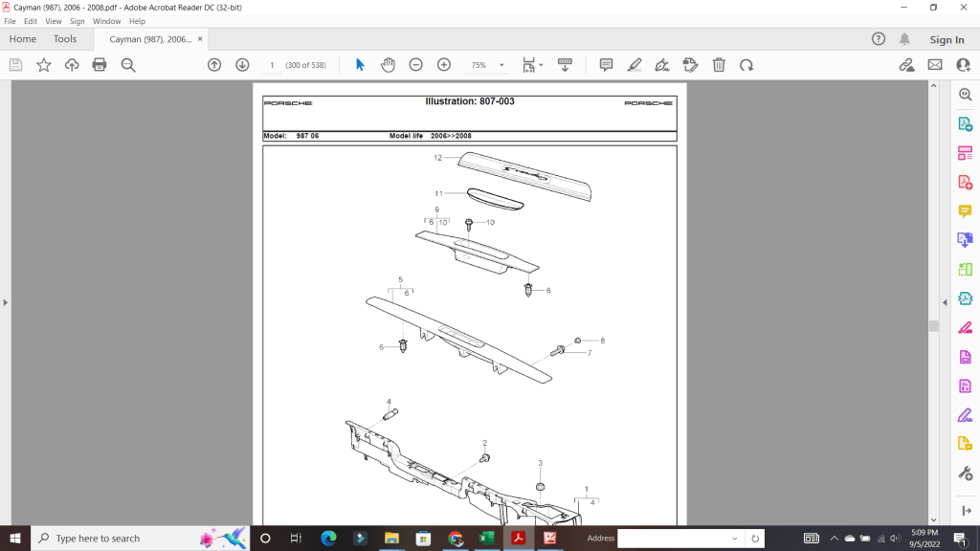Open the fit page options dropdown
980x551 pixels.
532,65
